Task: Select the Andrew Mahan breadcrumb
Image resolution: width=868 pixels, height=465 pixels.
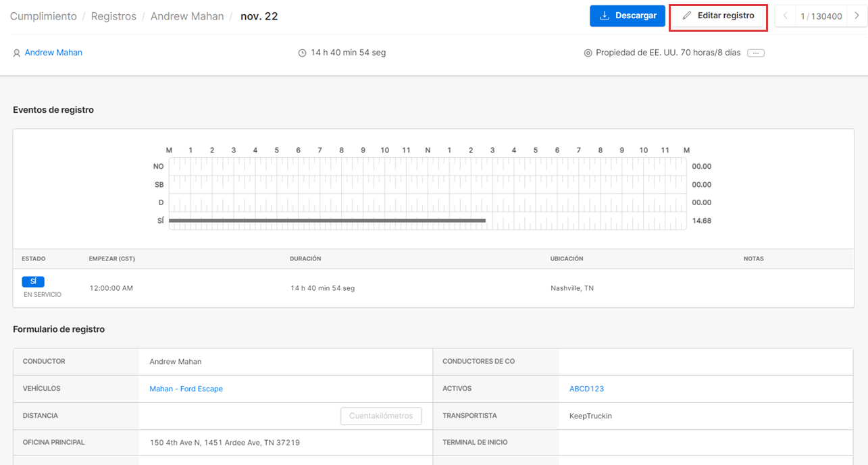Action: tap(187, 16)
